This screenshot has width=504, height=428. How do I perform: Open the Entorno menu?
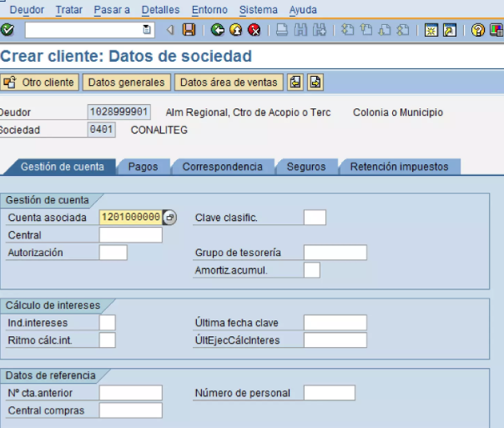[209, 10]
